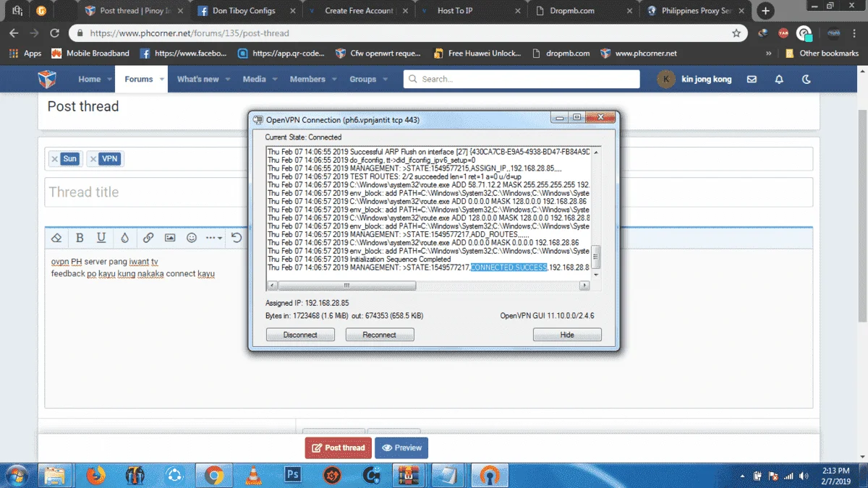868x488 pixels.
Task: Bookmark this page with star icon
Action: [736, 33]
